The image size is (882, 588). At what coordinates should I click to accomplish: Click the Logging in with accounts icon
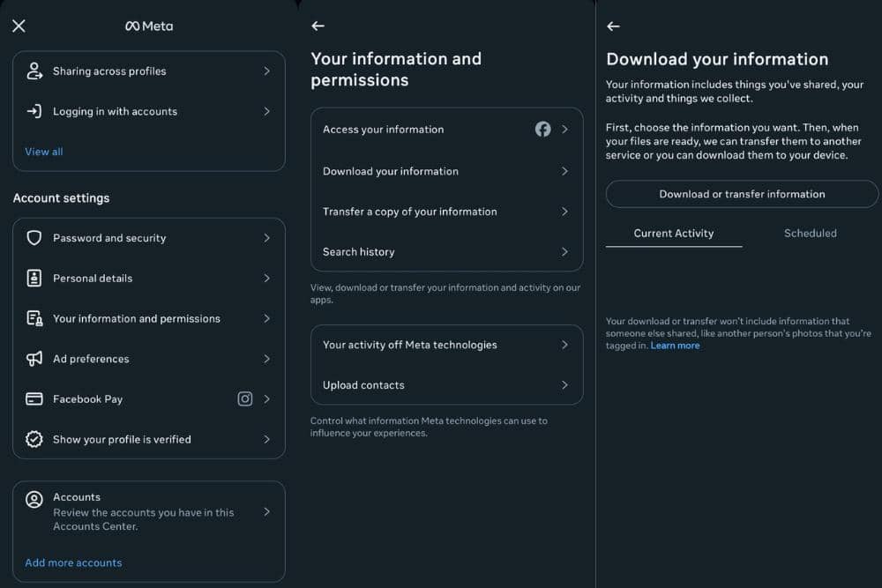tap(34, 111)
